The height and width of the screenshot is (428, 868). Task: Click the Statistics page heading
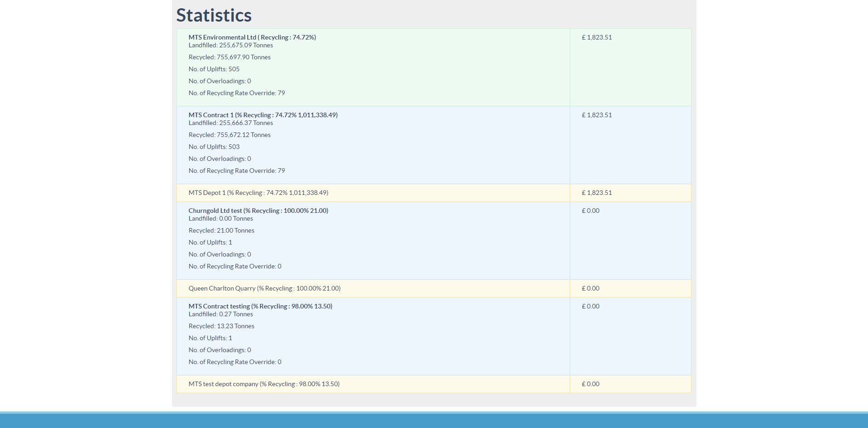point(214,15)
